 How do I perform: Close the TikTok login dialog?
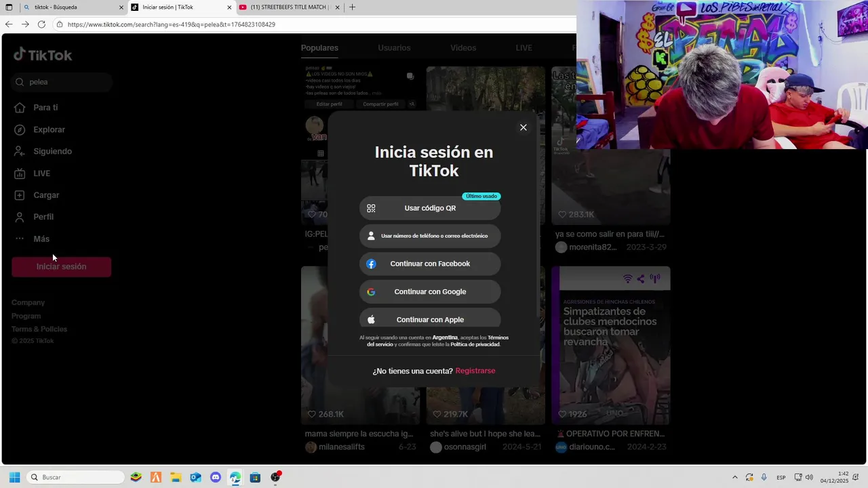click(523, 127)
